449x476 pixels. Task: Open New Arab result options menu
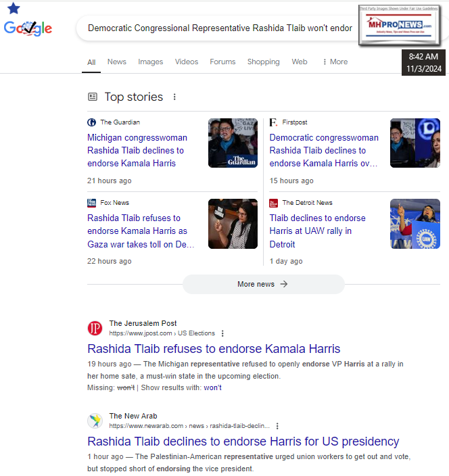[277, 426]
